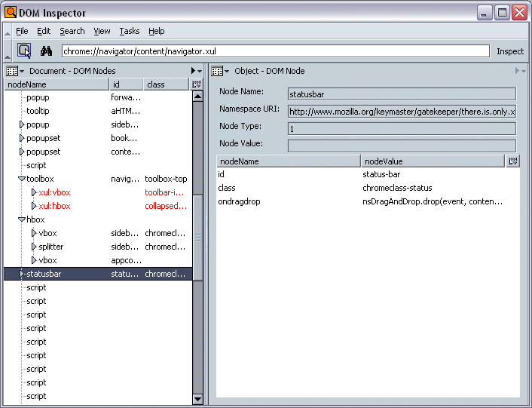Open the Search menu
The height and width of the screenshot is (408, 532).
pyautogui.click(x=72, y=31)
